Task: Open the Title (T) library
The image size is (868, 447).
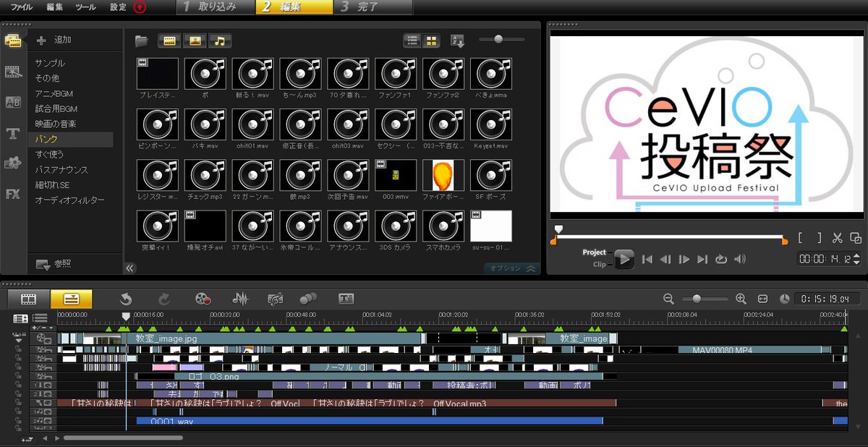Action: coord(12,133)
